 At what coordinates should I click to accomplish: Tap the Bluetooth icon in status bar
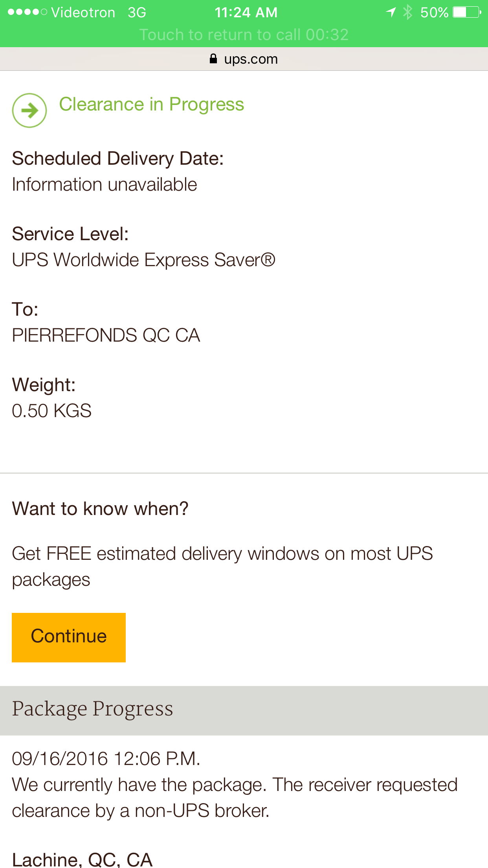coord(408,12)
